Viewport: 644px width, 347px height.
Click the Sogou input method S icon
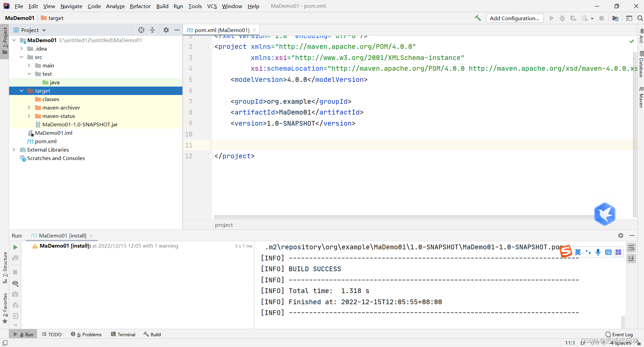click(x=566, y=251)
